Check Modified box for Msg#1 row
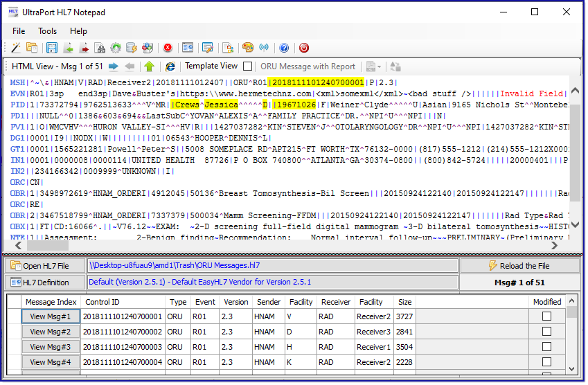Screen dimensions: 588x385 [547, 316]
